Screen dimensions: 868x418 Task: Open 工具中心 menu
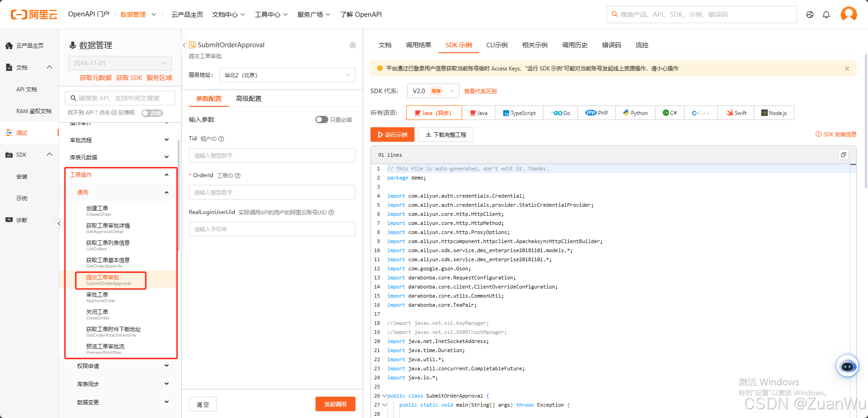point(271,15)
